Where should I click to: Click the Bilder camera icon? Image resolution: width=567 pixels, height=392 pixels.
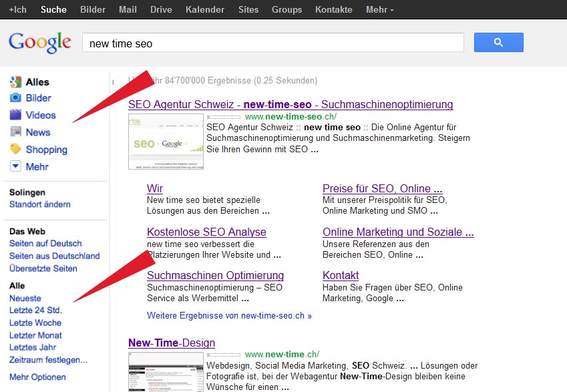15,97
